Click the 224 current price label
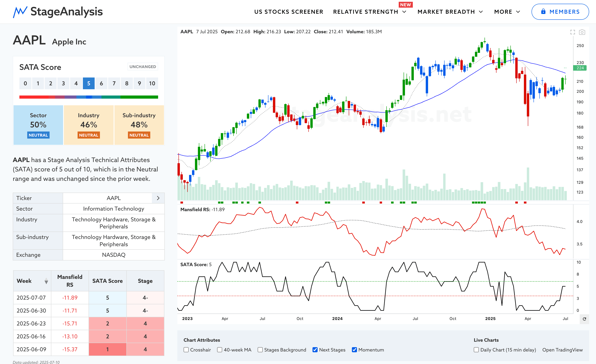The width and height of the screenshot is (596, 364). [x=580, y=68]
